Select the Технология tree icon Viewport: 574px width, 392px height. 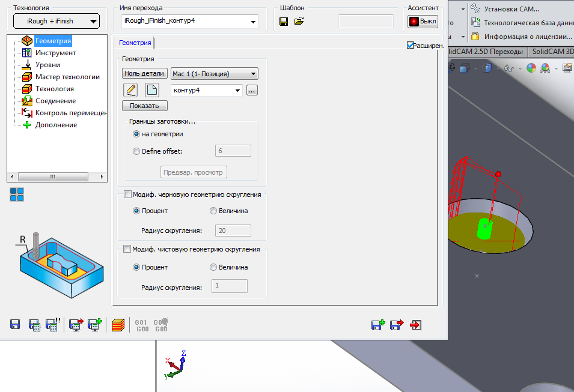click(26, 89)
